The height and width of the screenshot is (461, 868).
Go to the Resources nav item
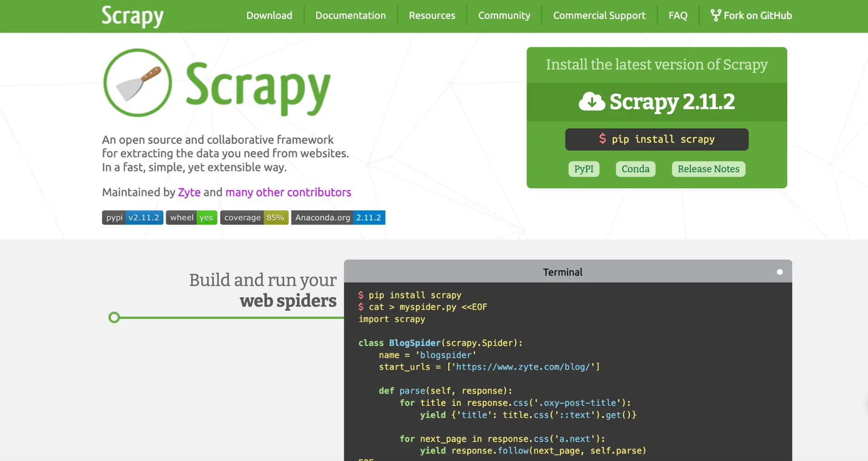(432, 15)
